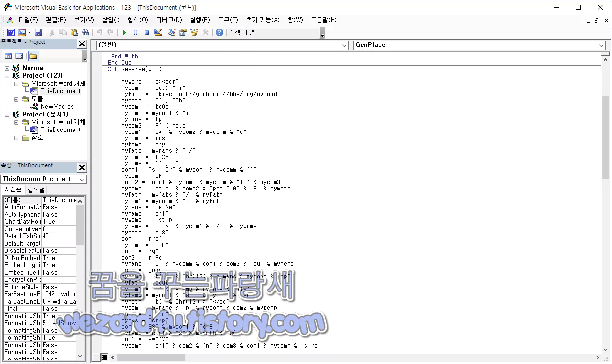Click the DefaultTabStop value 40
The width and height of the screenshot is (612, 364).
tap(59, 236)
